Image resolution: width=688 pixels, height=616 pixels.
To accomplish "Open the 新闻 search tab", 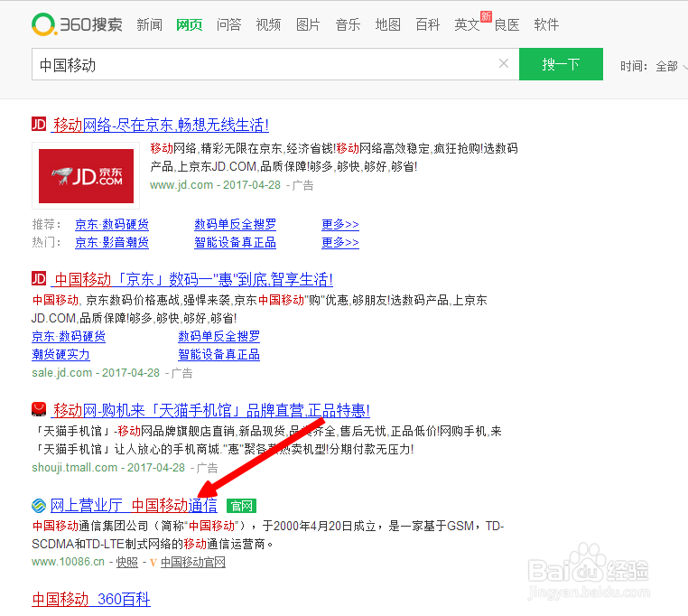I will click(x=149, y=24).
